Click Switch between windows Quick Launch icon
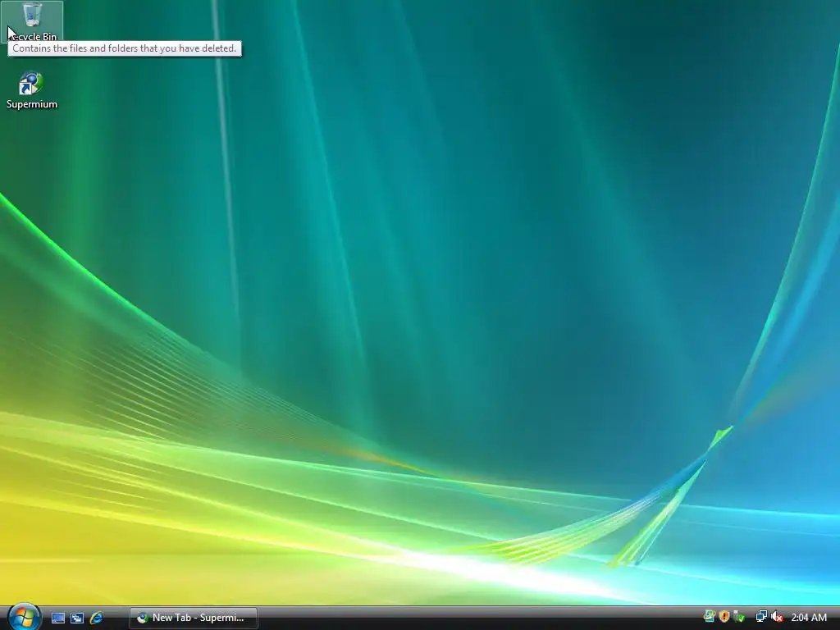Image resolution: width=840 pixels, height=630 pixels. point(77,618)
